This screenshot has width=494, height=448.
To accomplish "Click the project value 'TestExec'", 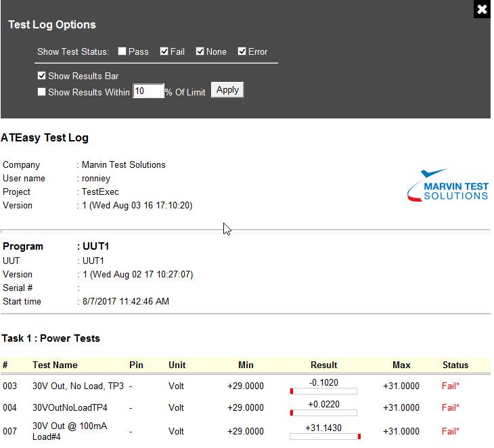I will pyautogui.click(x=100, y=192).
